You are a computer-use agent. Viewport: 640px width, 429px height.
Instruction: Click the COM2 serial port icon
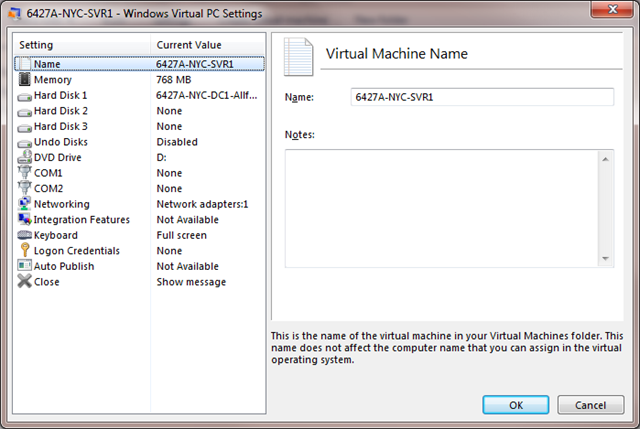[x=24, y=188]
